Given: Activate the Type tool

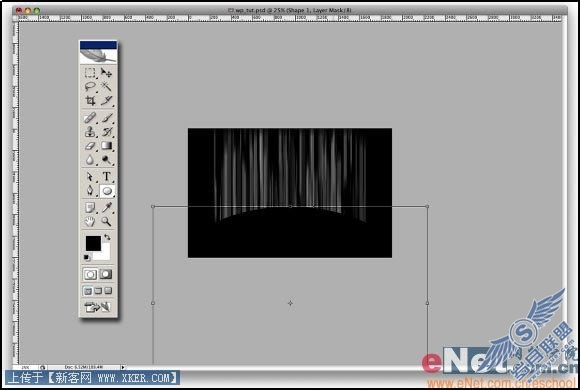Looking at the screenshot, I should point(107,176).
